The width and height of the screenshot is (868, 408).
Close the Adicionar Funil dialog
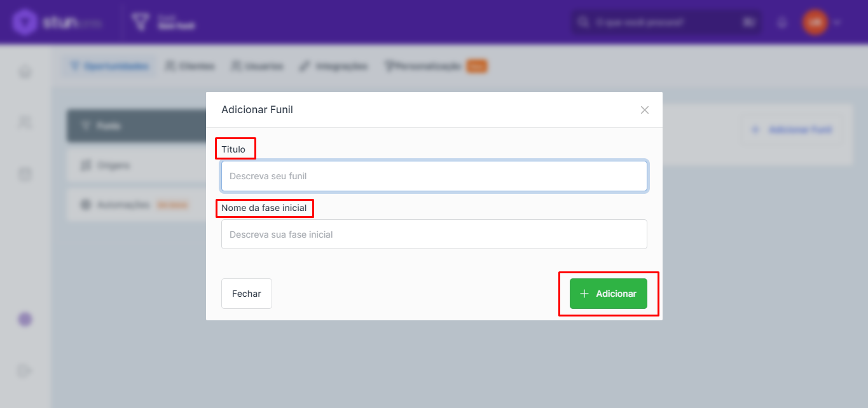644,110
